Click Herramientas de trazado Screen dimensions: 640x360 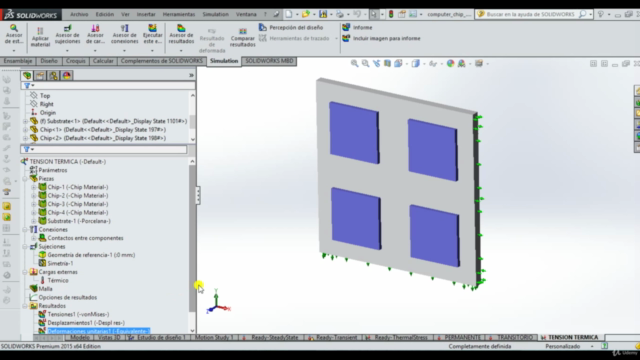(294, 38)
